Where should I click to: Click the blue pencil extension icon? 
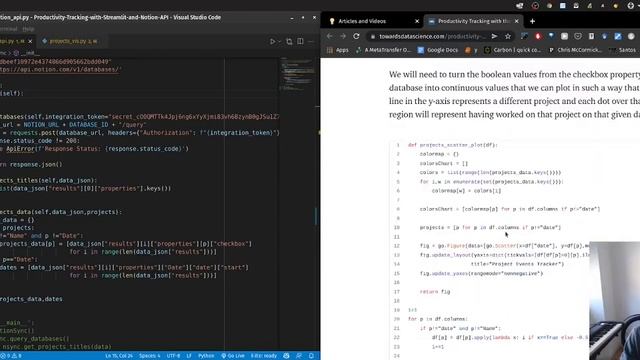coord(618,36)
